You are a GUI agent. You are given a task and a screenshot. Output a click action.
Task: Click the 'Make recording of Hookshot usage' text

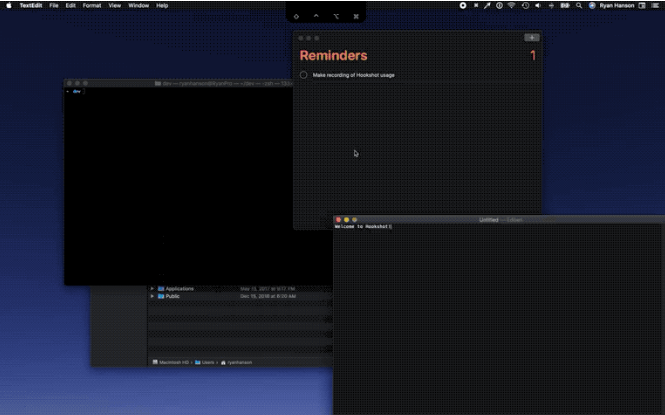coord(353,75)
